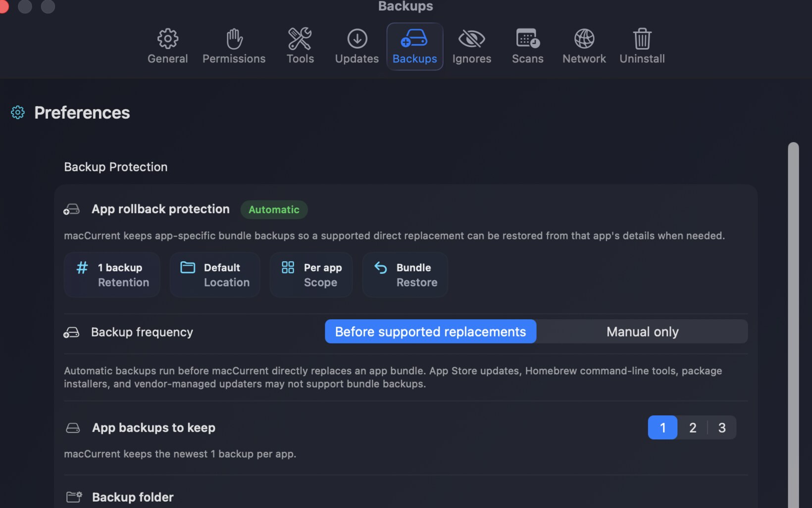
Task: Click the Backup frequency label
Action: (142, 332)
